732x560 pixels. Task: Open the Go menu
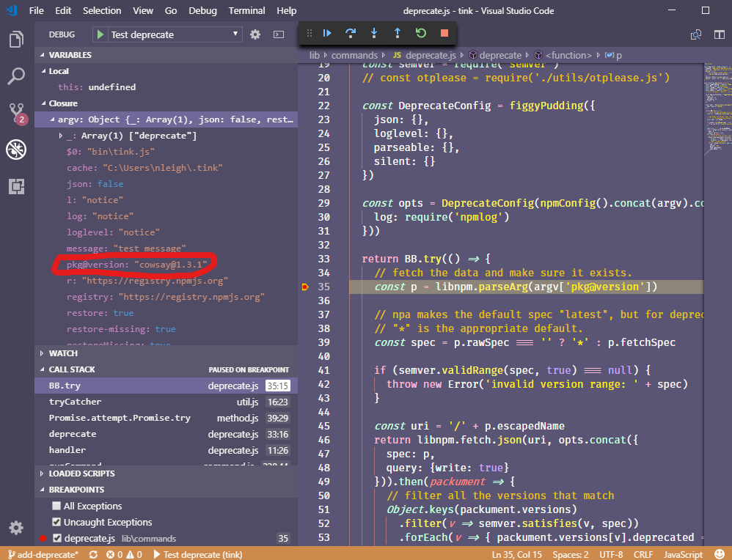(171, 10)
